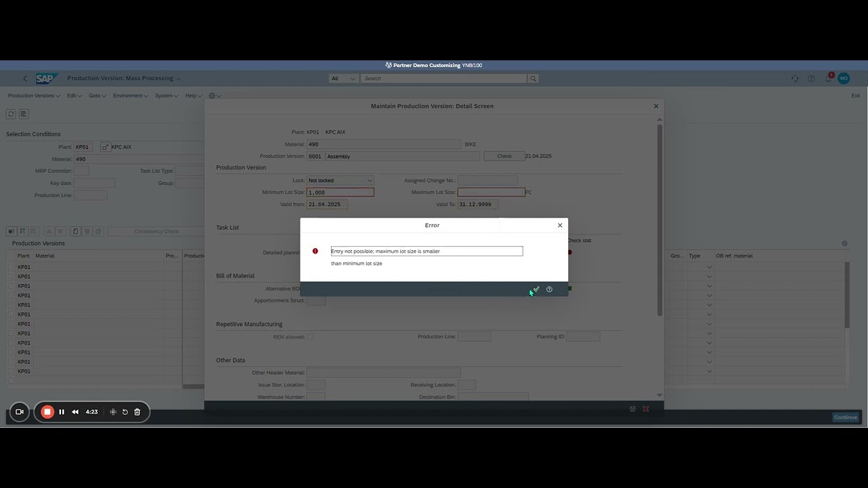The image size is (868, 488).
Task: Click the SAP logo
Action: (45, 79)
